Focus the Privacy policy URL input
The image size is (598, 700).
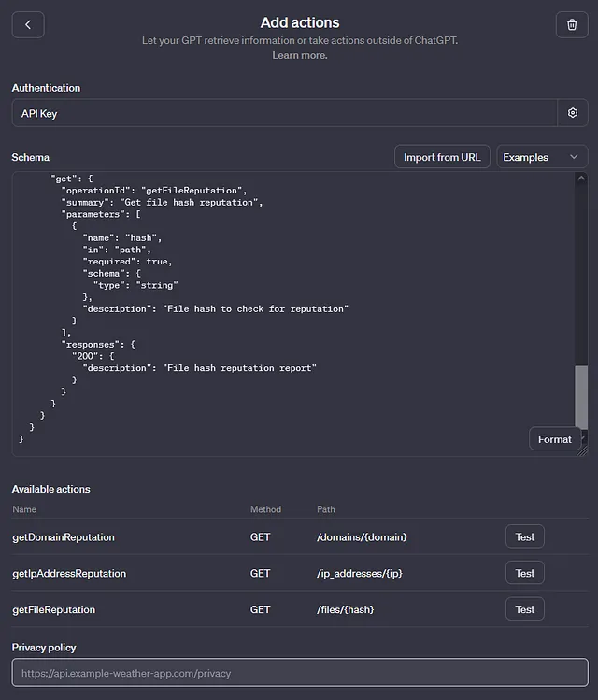click(x=300, y=673)
